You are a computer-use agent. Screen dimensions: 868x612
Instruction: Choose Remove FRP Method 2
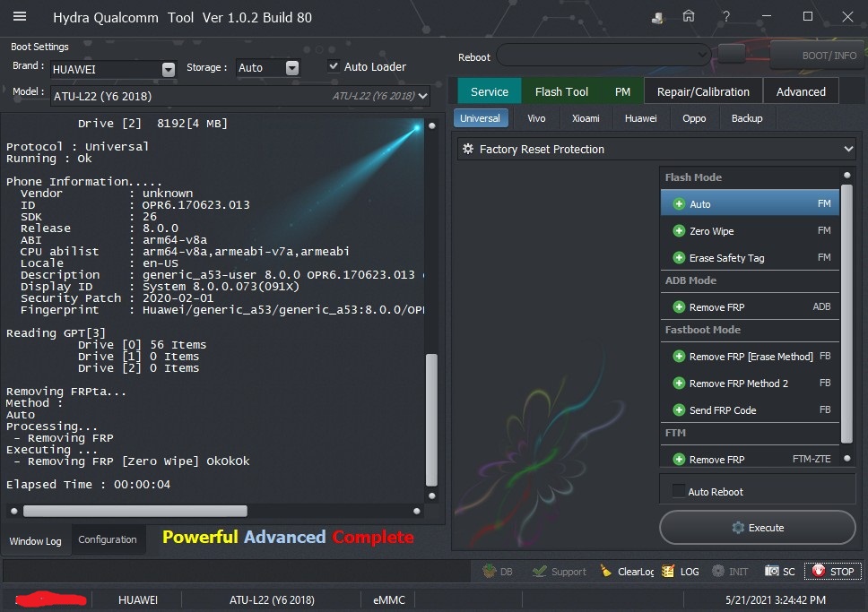(x=751, y=383)
